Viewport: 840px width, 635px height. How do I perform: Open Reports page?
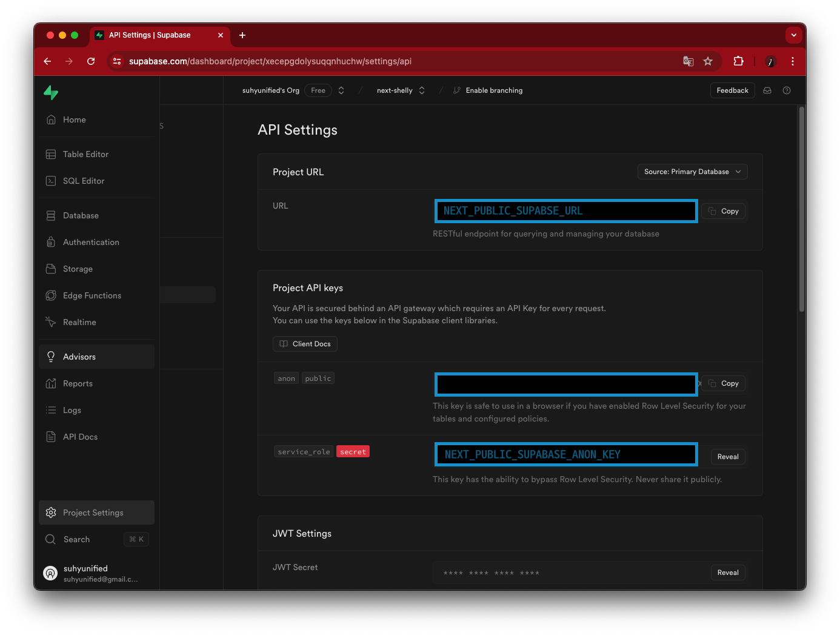[x=97, y=383]
